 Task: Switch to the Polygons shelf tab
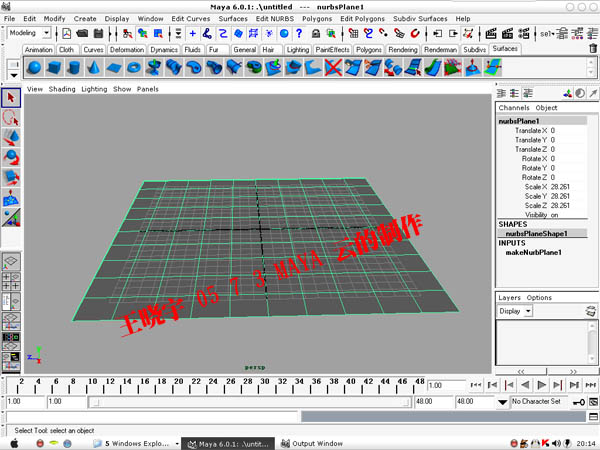[x=368, y=50]
